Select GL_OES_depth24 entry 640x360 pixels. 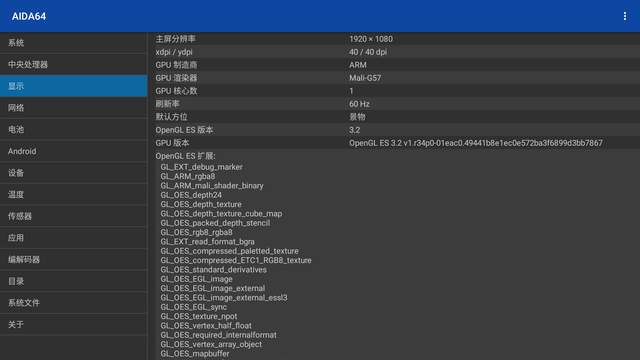click(x=191, y=195)
